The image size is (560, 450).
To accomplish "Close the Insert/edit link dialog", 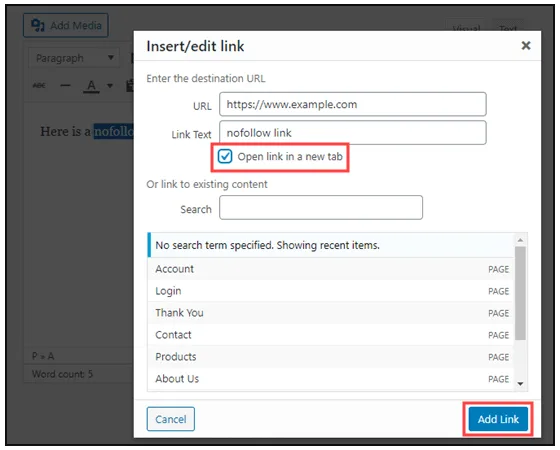I will [525, 45].
